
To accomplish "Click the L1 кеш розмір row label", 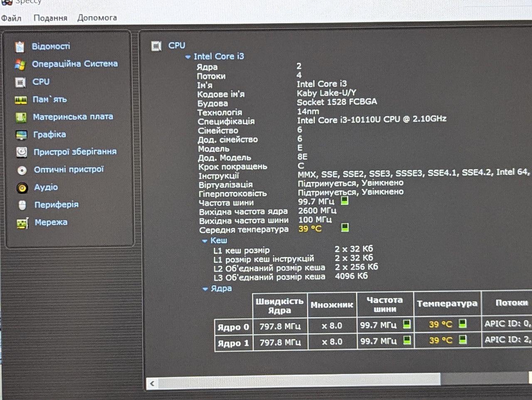I will [241, 250].
